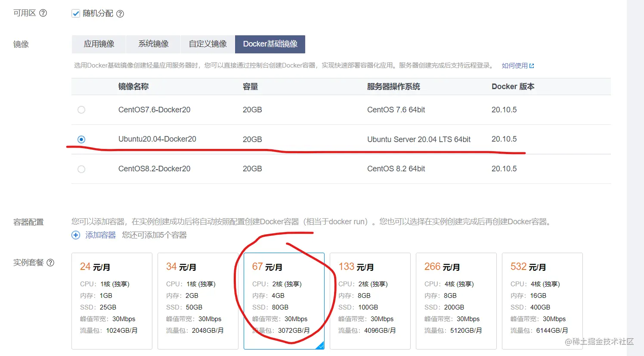Open the 可用区 help tooltip icon

[x=42, y=13]
